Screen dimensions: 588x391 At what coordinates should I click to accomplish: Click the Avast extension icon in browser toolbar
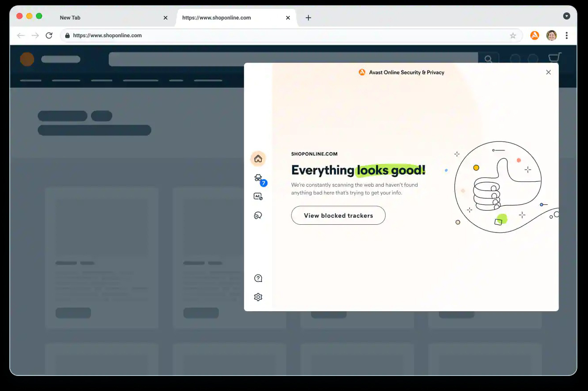point(535,35)
